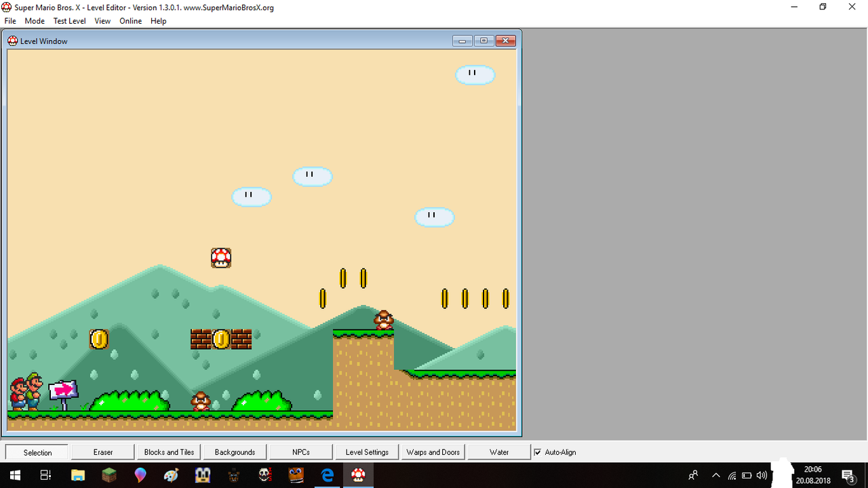This screenshot has width=868, height=488.
Task: Toggle the Auto-Align checkbox
Action: pyautogui.click(x=538, y=452)
